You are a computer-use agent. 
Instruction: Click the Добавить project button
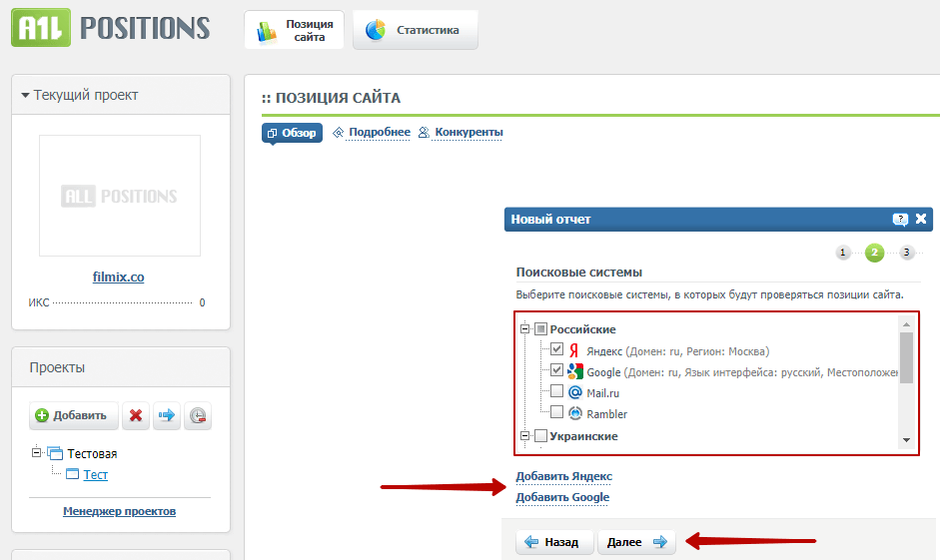click(x=73, y=415)
